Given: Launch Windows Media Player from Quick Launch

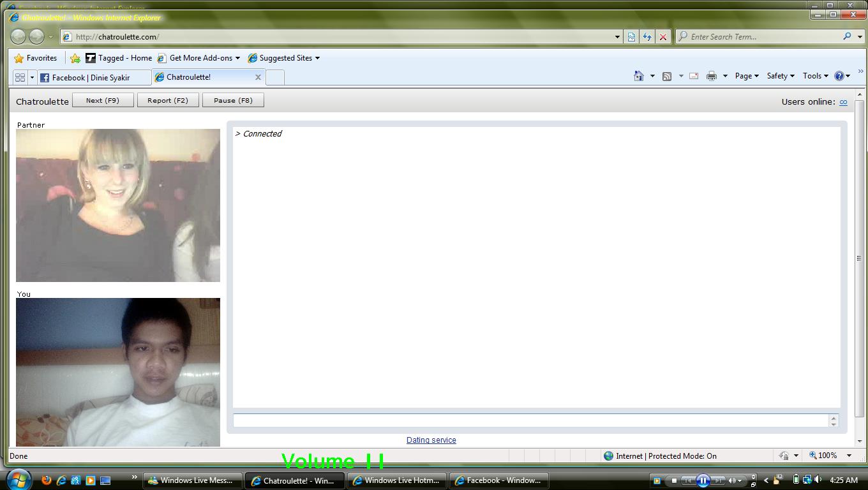Looking at the screenshot, I should tap(91, 480).
